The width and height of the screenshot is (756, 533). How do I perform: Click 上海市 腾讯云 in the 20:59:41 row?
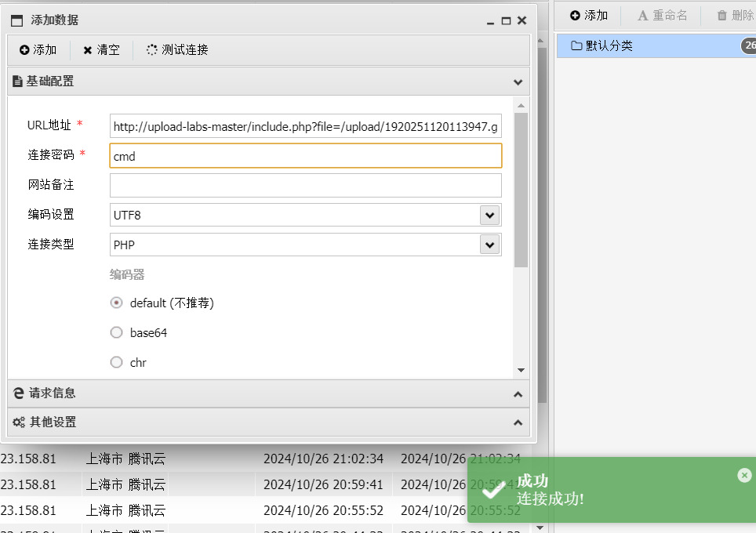(125, 484)
